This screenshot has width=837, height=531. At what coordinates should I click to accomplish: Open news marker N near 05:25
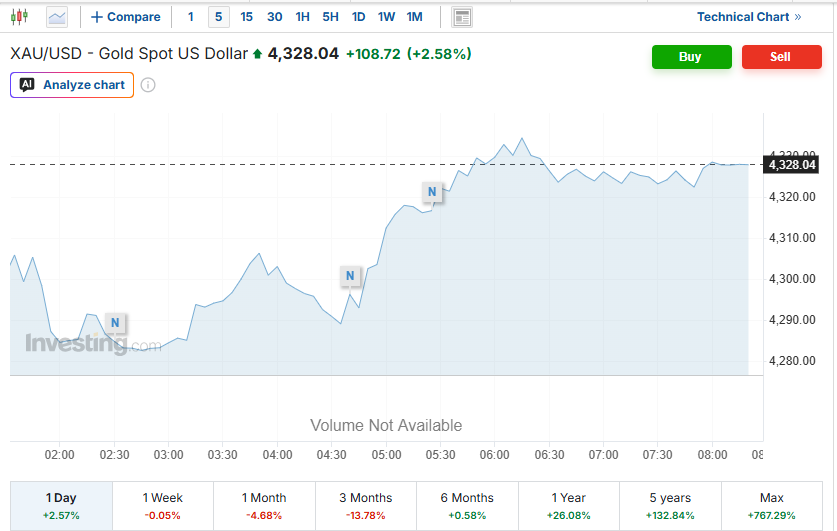432,192
